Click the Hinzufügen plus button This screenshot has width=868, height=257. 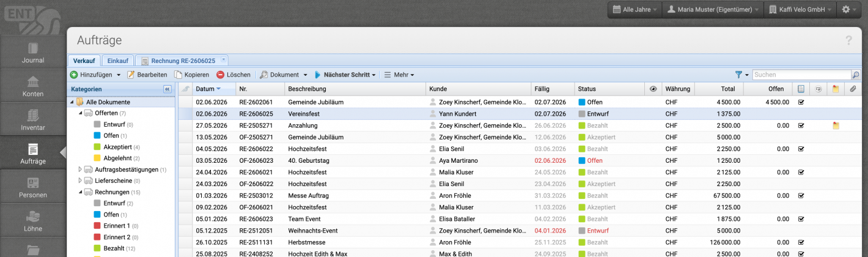(95, 75)
